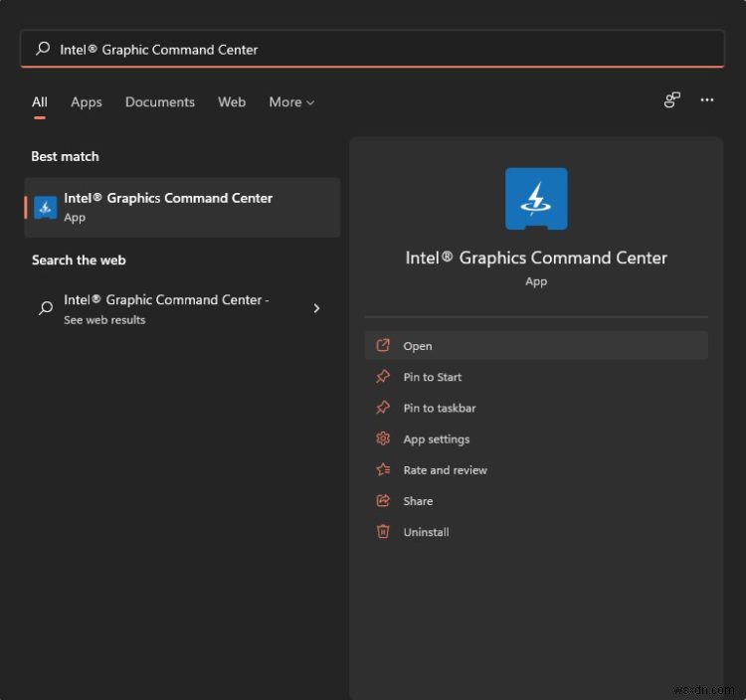Choose Pin to Start
The height and width of the screenshot is (700, 746).
point(536,377)
